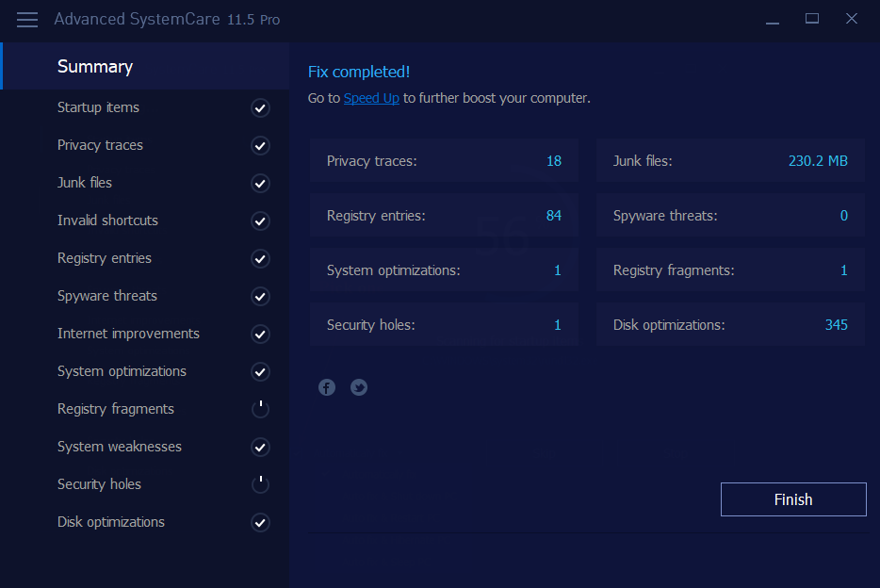Select Disk optimizations in the sidebar

111,522
